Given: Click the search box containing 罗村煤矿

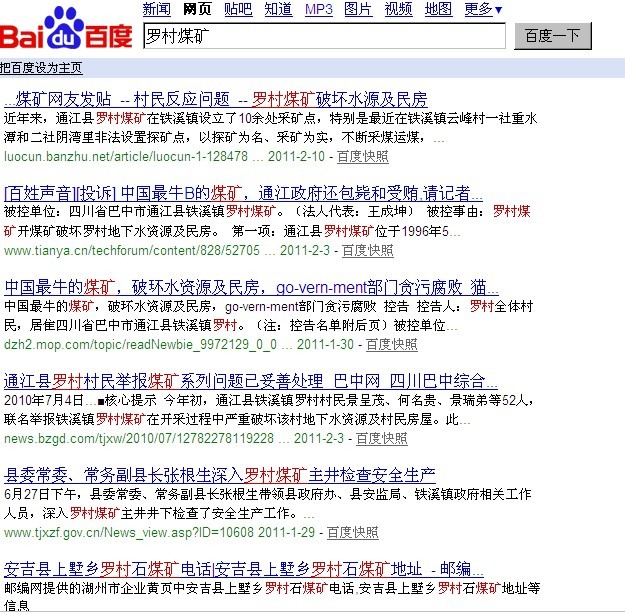Looking at the screenshot, I should 322,36.
